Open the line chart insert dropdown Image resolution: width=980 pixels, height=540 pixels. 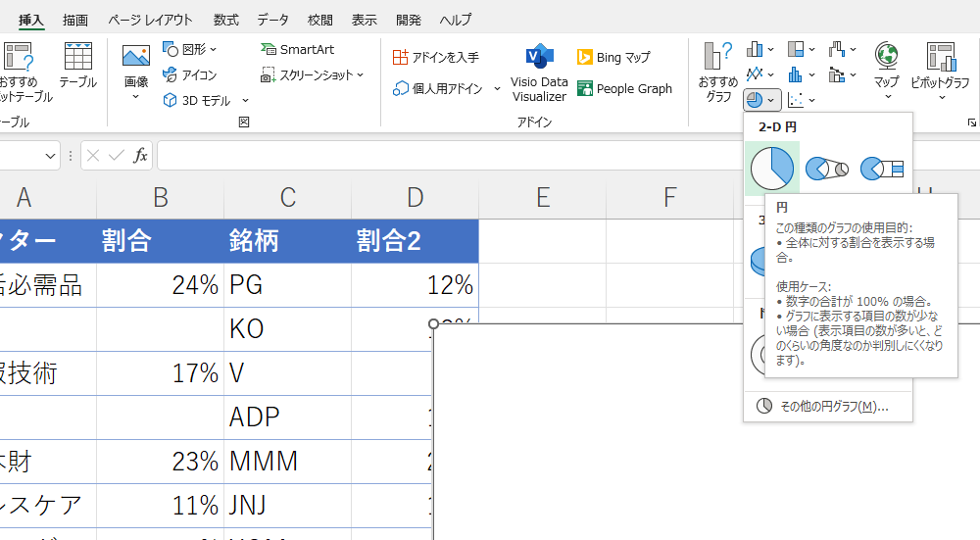coord(760,74)
